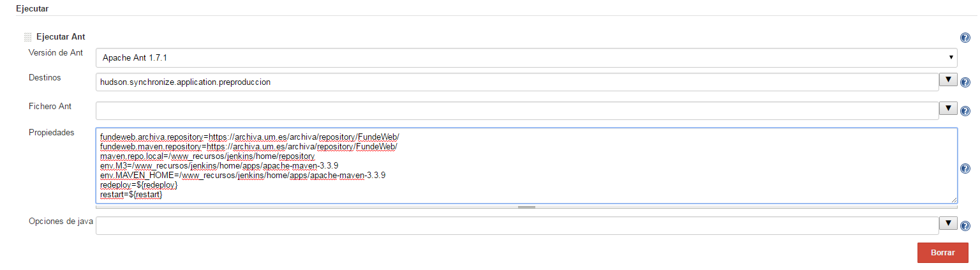Grab the Ejecutar Ant drag handle icon

28,37
